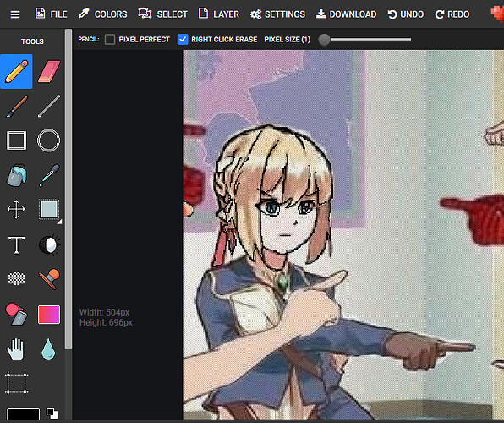Image resolution: width=504 pixels, height=423 pixels.
Task: Click the black primary color swatch
Action: 23,414
